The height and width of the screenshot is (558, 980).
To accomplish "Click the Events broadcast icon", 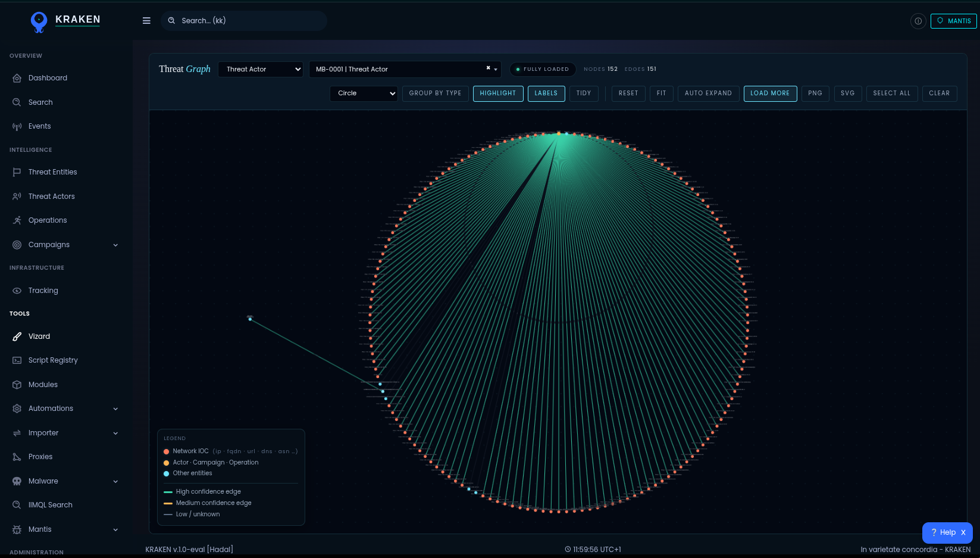I will click(17, 126).
